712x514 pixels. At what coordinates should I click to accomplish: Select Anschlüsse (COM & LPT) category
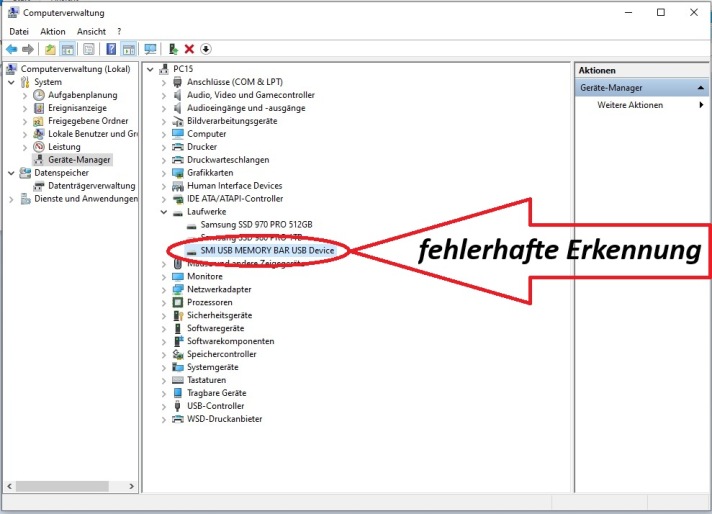(235, 82)
